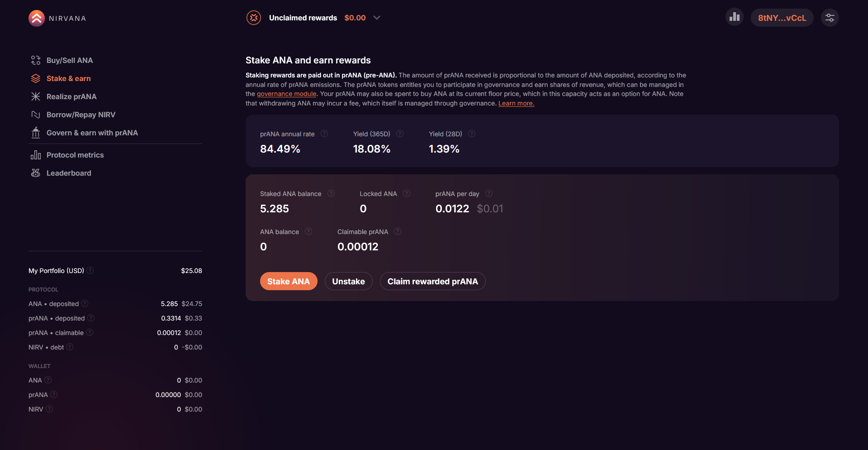This screenshot has width=868, height=450.
Task: Show help for prANA per day
Action: point(489,193)
